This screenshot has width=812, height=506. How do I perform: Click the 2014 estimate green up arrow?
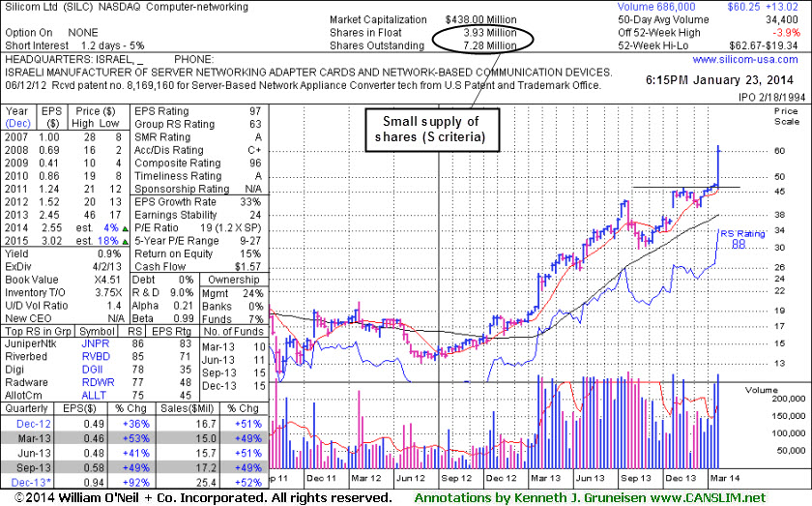click(x=125, y=228)
